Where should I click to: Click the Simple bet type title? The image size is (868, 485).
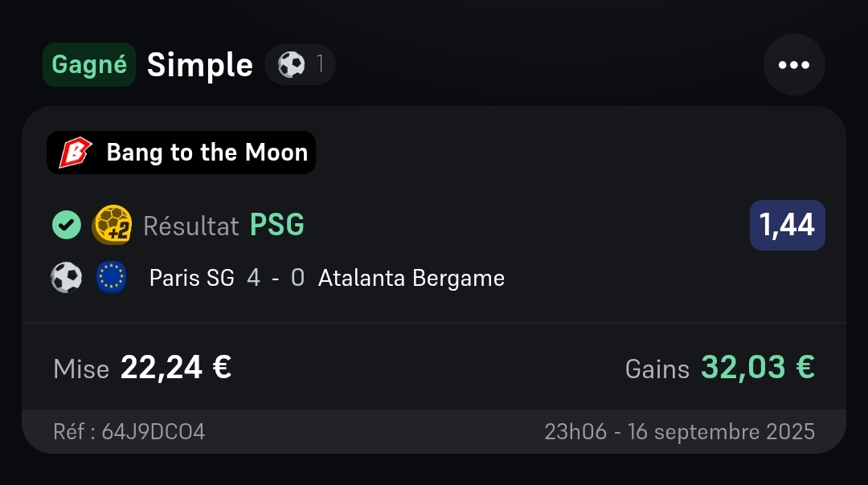[x=199, y=65]
